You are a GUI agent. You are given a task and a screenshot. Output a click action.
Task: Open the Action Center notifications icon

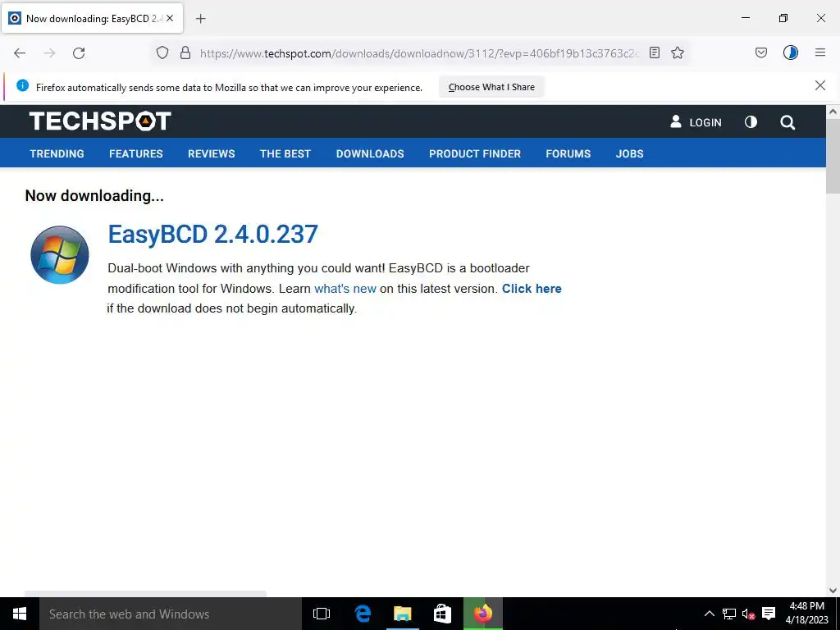coord(769,614)
